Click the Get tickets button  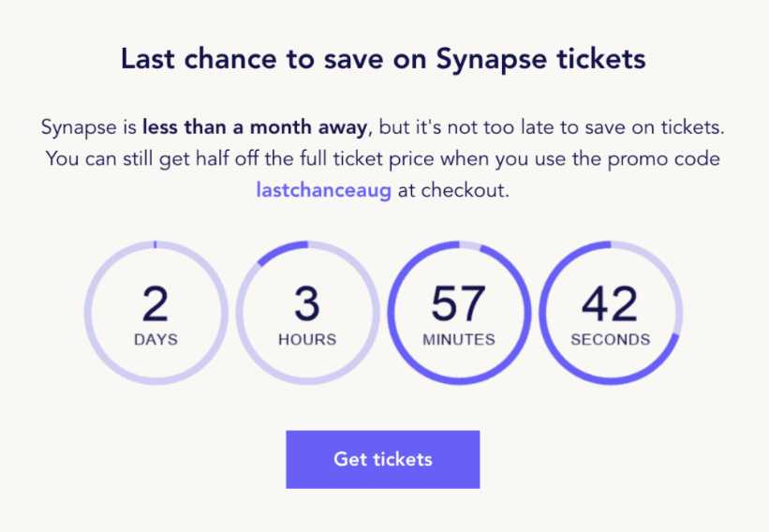[x=382, y=459]
